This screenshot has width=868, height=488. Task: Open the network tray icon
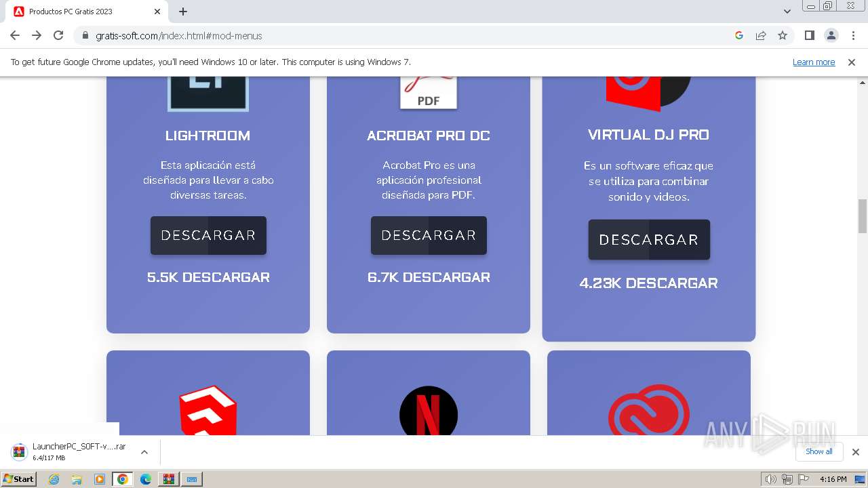(x=787, y=479)
